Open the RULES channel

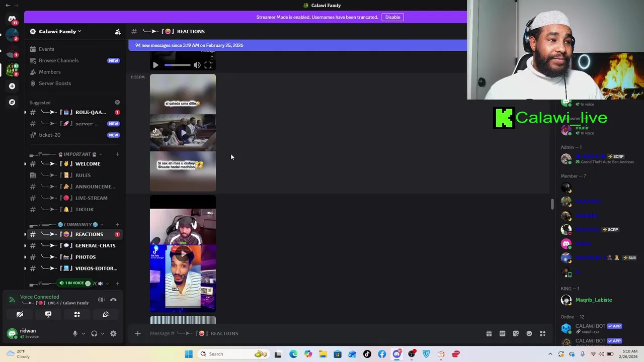[74, 175]
